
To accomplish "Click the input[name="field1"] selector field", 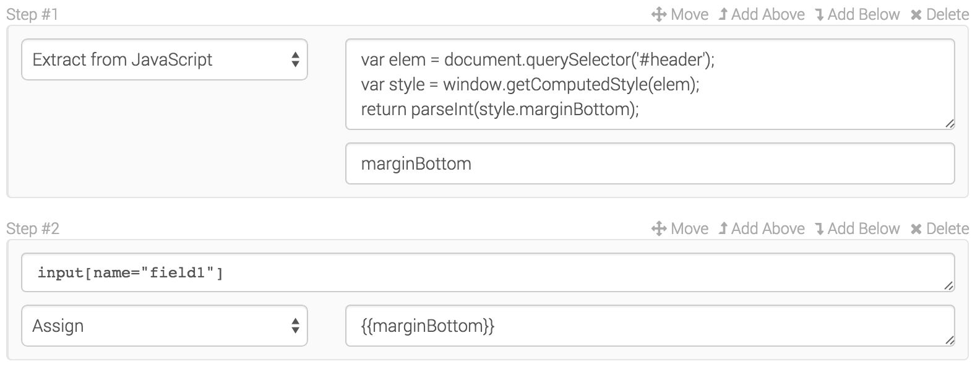I will tap(489, 271).
